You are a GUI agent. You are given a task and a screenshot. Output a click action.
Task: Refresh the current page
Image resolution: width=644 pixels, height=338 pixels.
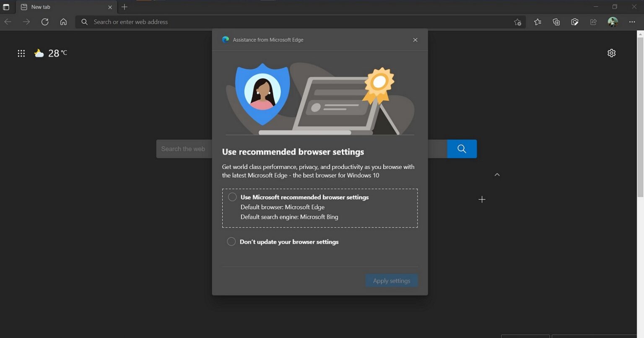tap(45, 22)
